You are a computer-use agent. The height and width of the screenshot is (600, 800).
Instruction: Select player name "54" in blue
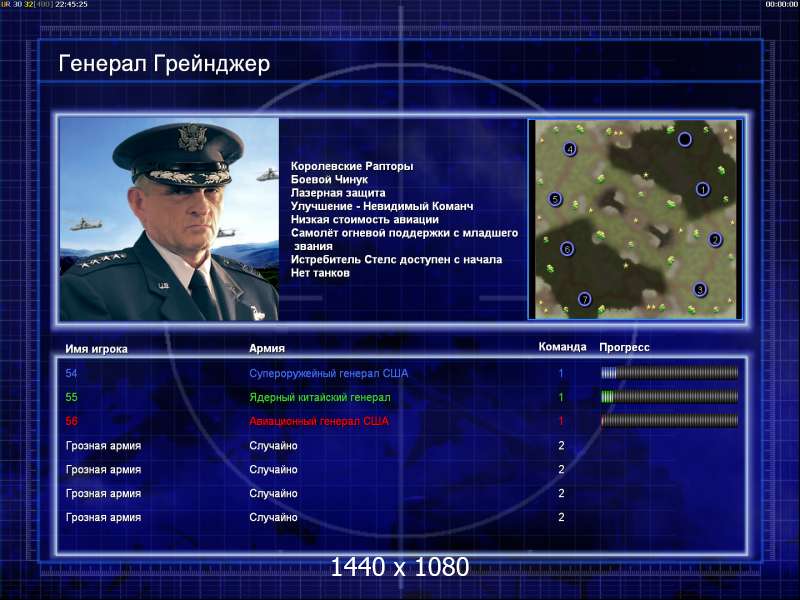point(71,373)
